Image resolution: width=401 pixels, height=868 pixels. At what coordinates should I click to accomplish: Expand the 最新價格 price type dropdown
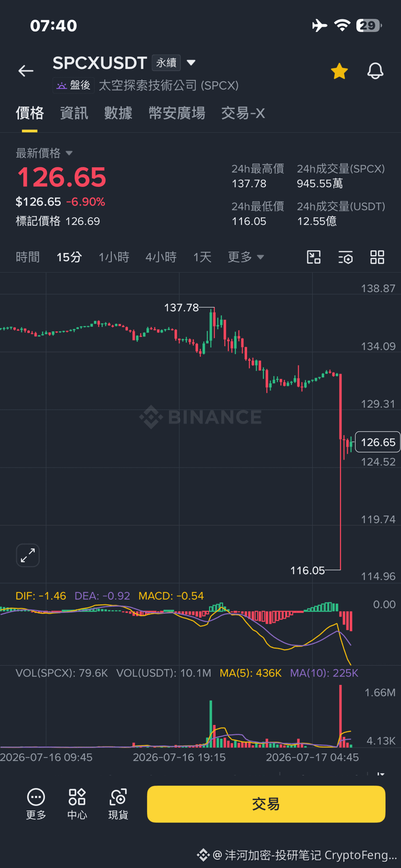pyautogui.click(x=69, y=153)
